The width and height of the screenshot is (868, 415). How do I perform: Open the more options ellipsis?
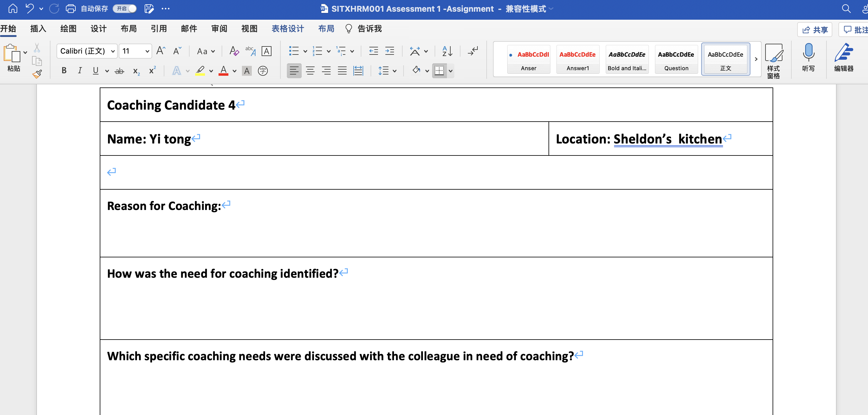pos(166,8)
